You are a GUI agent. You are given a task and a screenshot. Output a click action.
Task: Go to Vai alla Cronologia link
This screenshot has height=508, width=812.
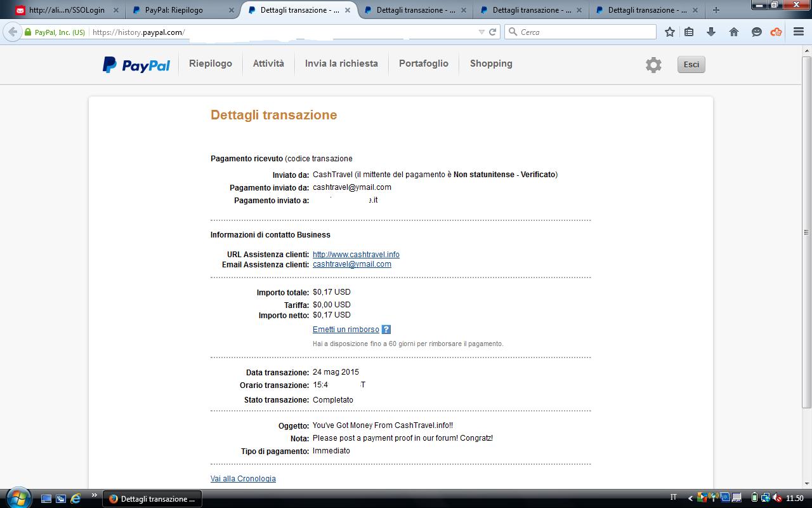[x=243, y=479]
